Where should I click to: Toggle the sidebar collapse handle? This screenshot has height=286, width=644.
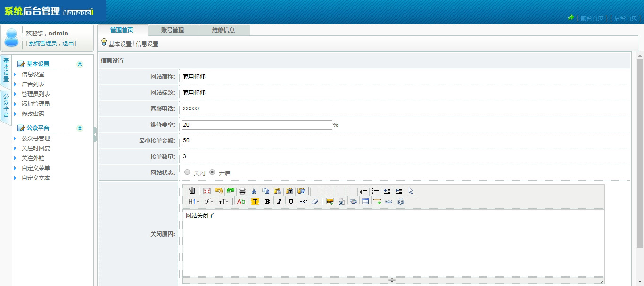click(95, 134)
